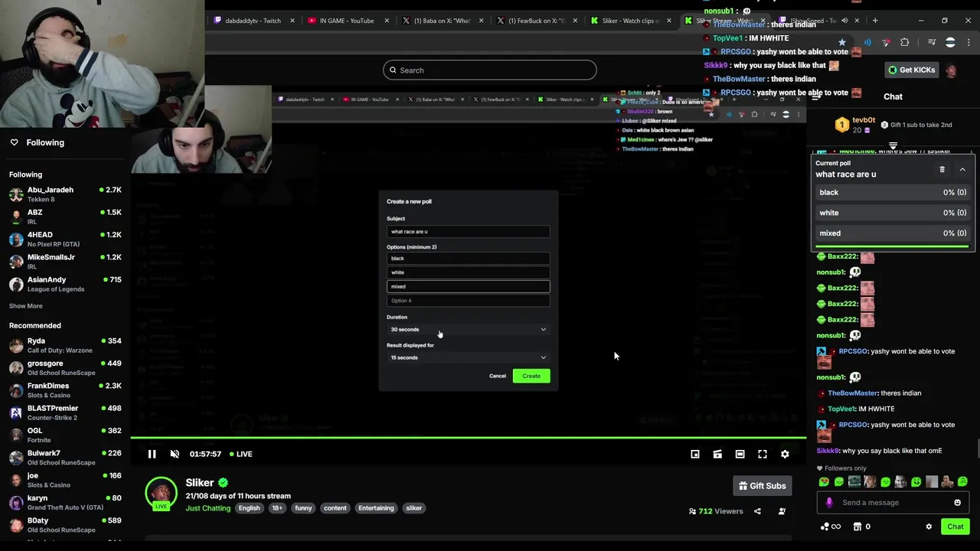The height and width of the screenshot is (551, 980).
Task: Collapse chat with the chat toggle icon
Action: [x=816, y=96]
